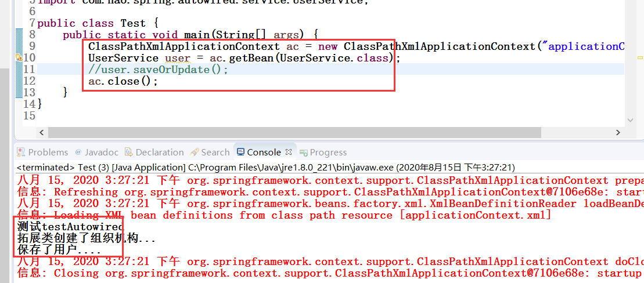
Task: Switch to the Problems tab
Action: [42, 152]
